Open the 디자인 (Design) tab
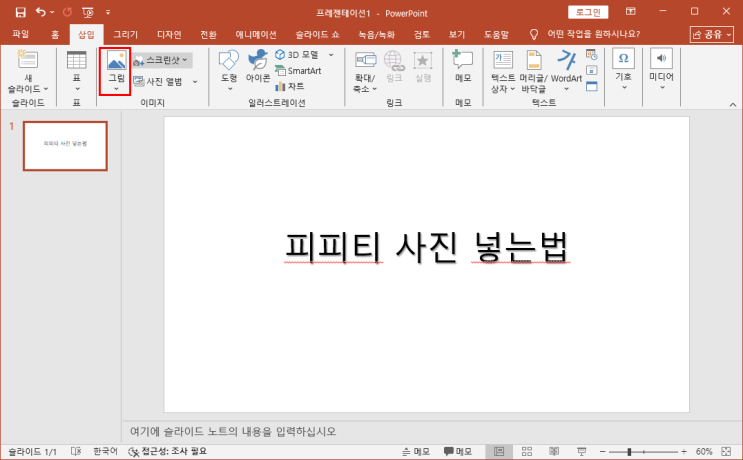The height and width of the screenshot is (460, 743). tap(167, 34)
